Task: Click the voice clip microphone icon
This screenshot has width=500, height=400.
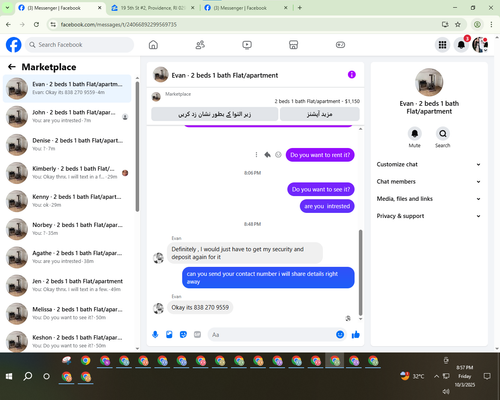Action: 155,334
